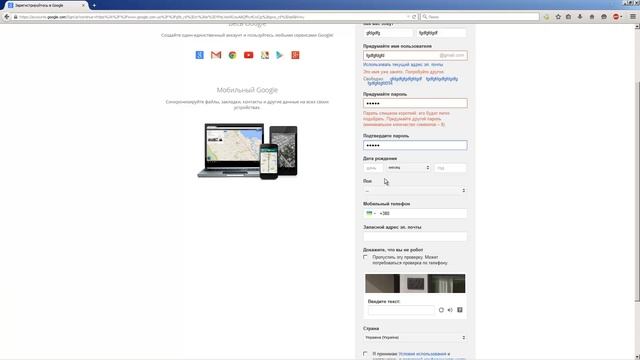Click the captcha text entry field
This screenshot has height=360, width=640.
(401, 310)
